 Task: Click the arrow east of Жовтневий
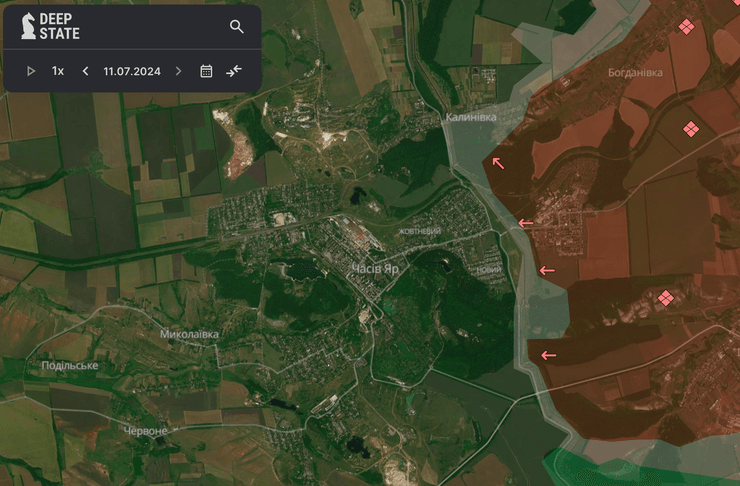(524, 222)
